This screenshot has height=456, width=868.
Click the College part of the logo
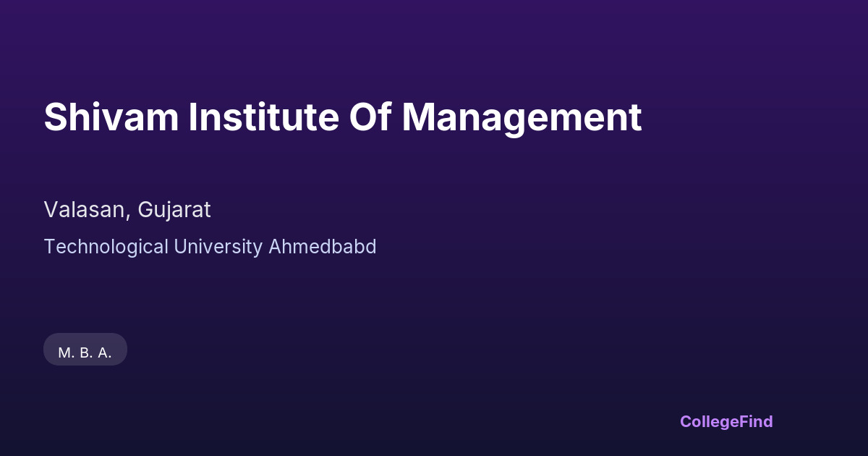click(707, 421)
